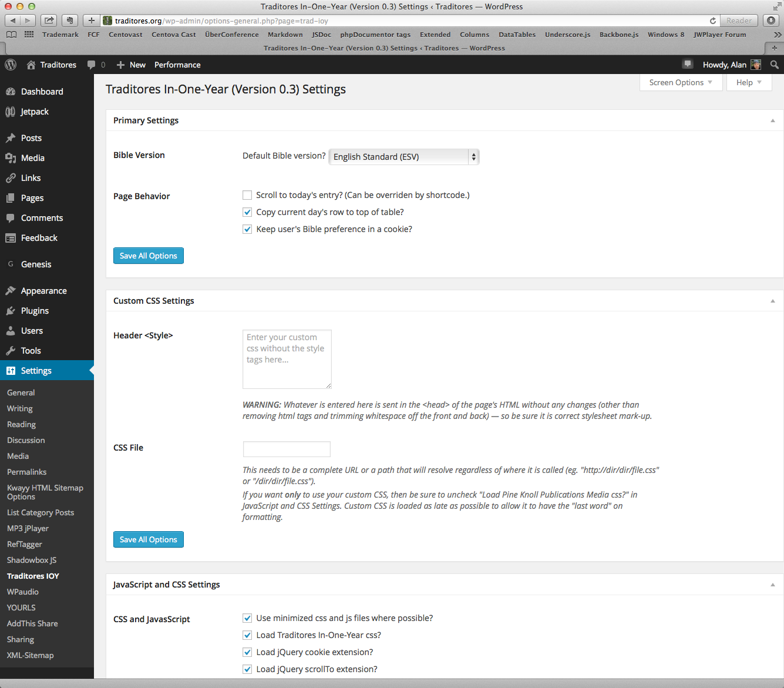Open Safari Top Sites grid icon
This screenshot has height=688, width=784.
[29, 35]
